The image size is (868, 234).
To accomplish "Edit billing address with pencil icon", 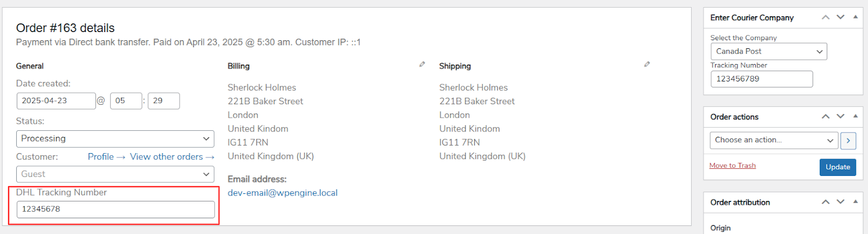I will click(422, 64).
